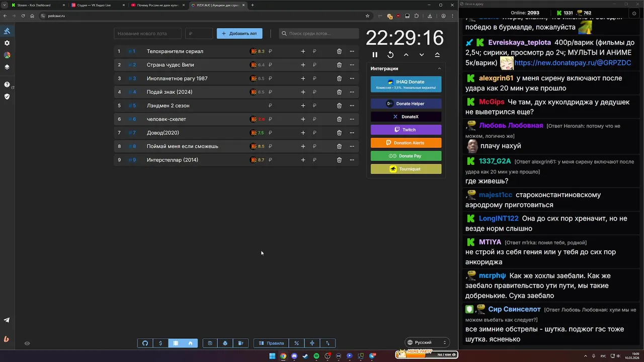The image size is (644, 362).
Task: Open the Русский language dropdown
Action: (x=427, y=342)
